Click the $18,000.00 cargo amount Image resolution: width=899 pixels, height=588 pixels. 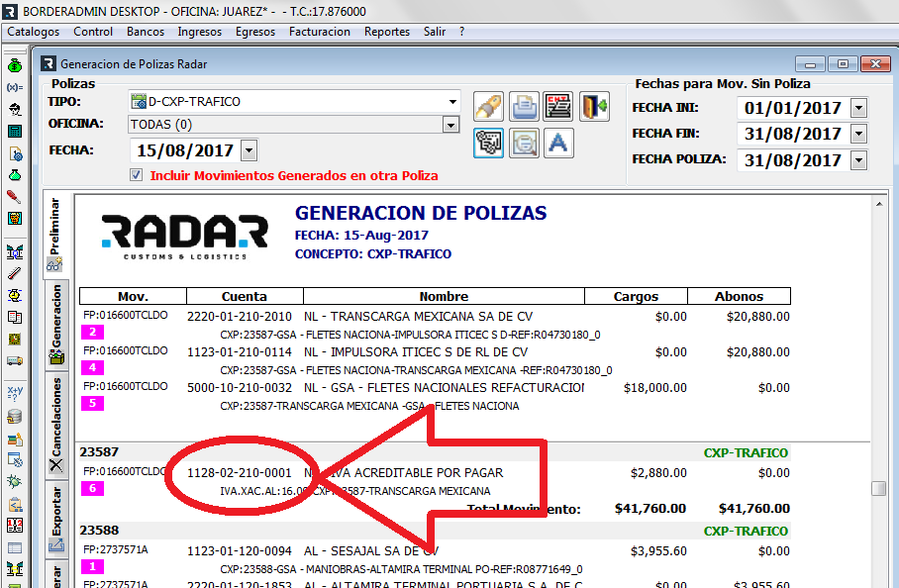coord(655,388)
